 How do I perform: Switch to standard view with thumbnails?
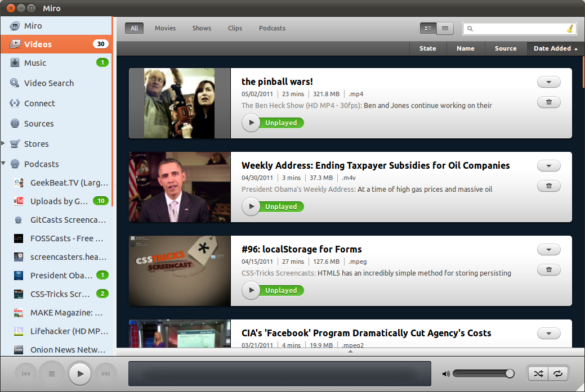tap(428, 28)
